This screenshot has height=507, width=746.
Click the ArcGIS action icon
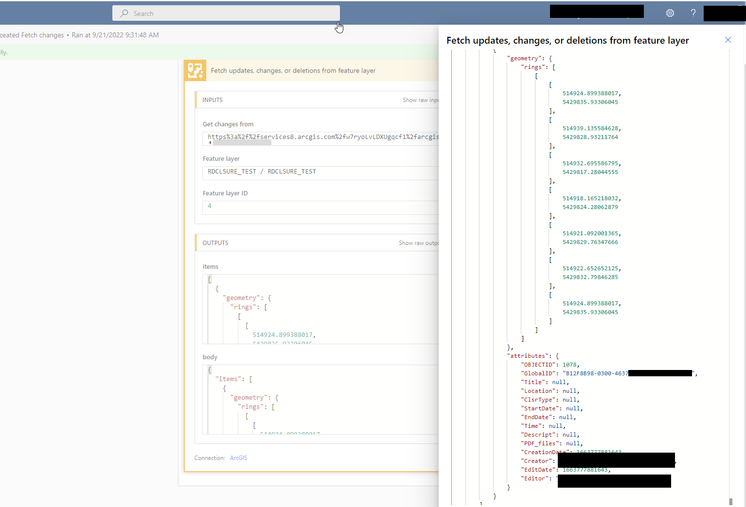click(x=195, y=71)
